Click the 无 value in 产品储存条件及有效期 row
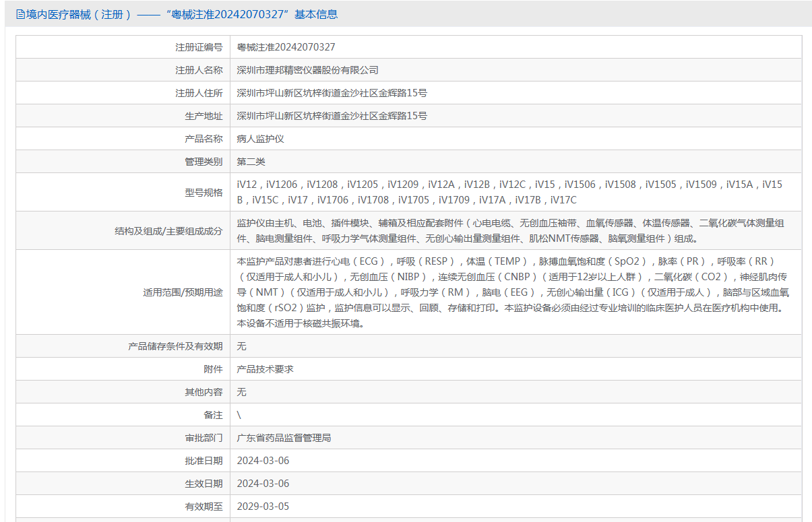Viewport: 812px width, 522px height. 242,346
